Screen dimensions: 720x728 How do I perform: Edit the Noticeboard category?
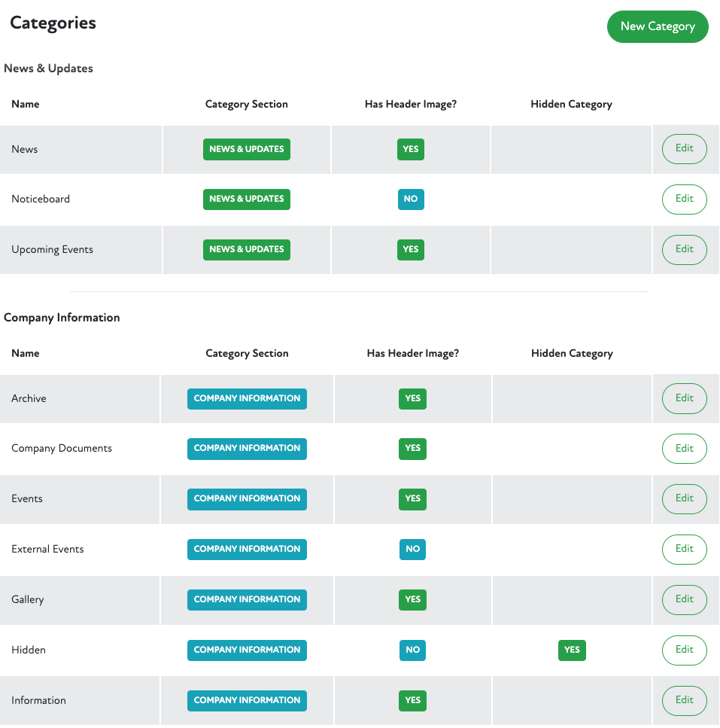coord(684,200)
